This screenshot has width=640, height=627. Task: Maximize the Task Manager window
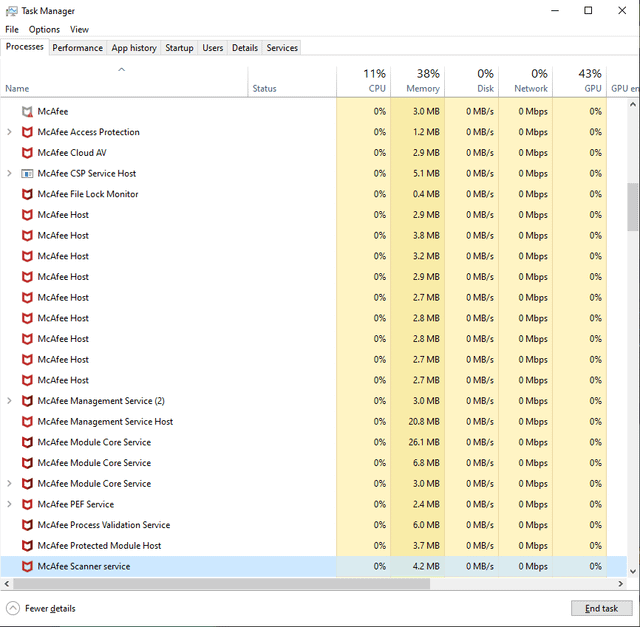tap(588, 11)
